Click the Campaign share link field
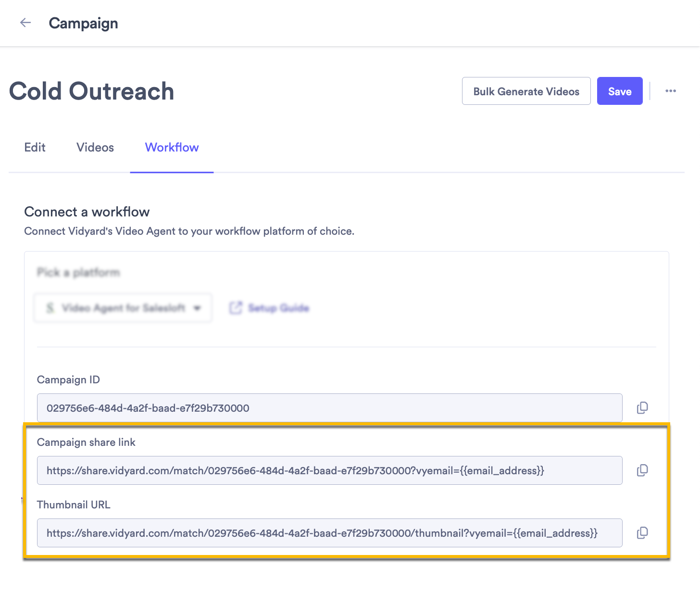The image size is (700, 606). (330, 470)
